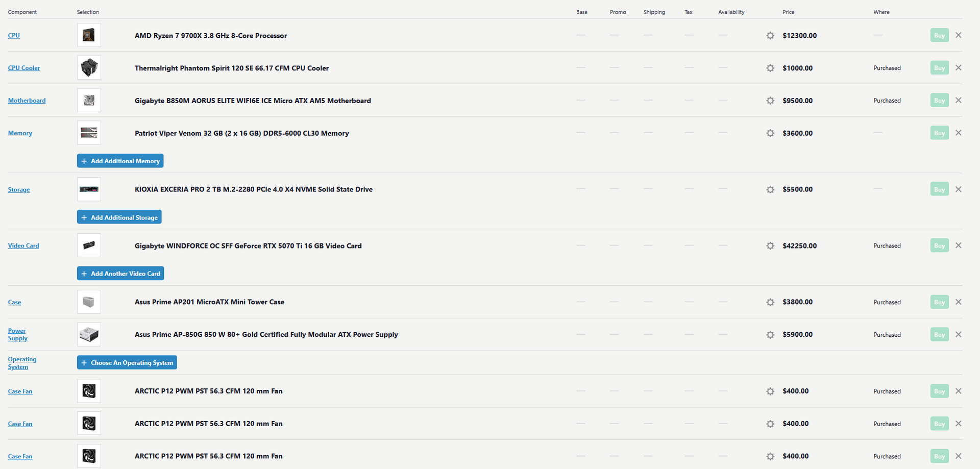Click the Price column header
980x469 pixels.
pos(789,12)
